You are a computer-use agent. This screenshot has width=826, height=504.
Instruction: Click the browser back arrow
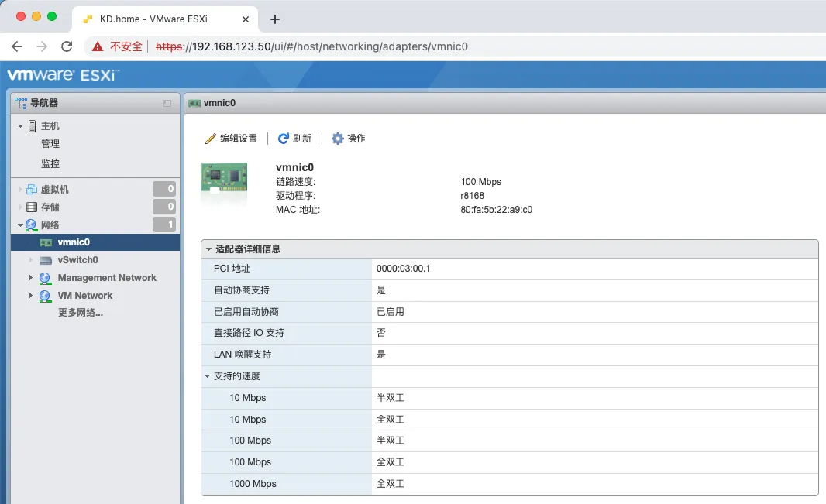pyautogui.click(x=17, y=46)
